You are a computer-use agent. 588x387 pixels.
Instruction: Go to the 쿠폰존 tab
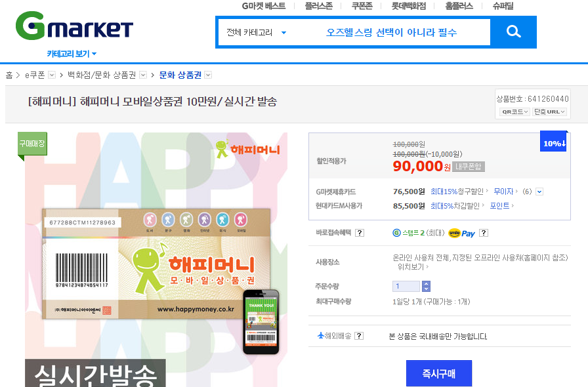pos(362,6)
